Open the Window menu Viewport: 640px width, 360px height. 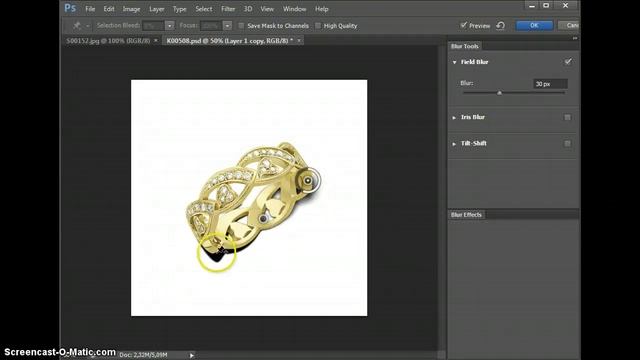pos(294,9)
